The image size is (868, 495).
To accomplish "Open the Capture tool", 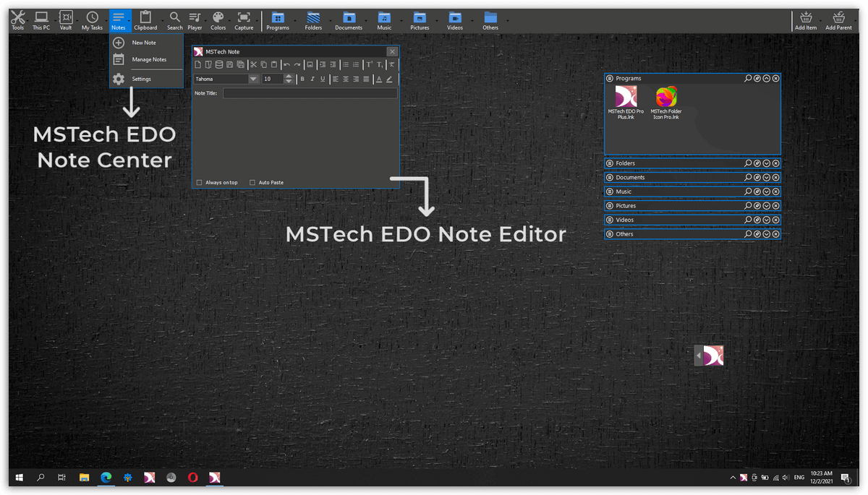I will coord(244,20).
